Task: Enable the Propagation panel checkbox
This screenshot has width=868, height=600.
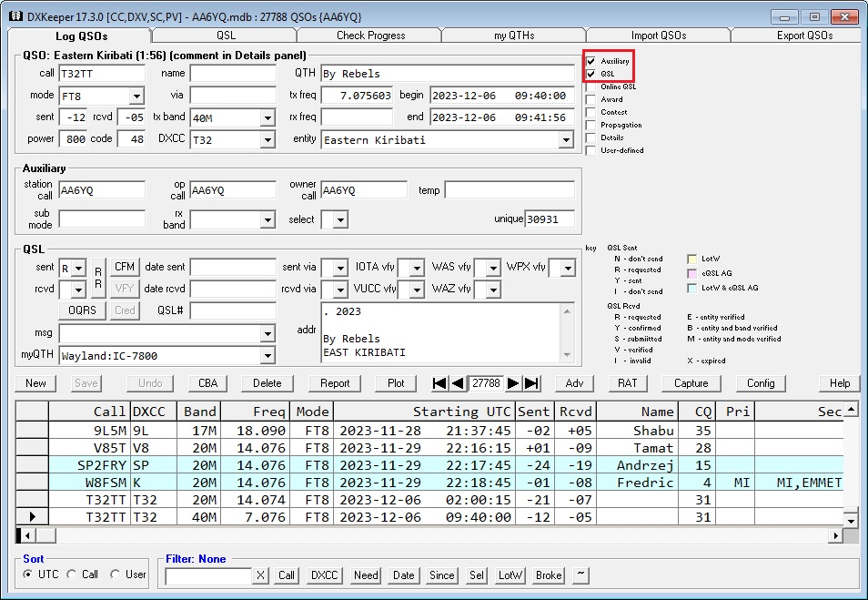Action: pos(591,125)
